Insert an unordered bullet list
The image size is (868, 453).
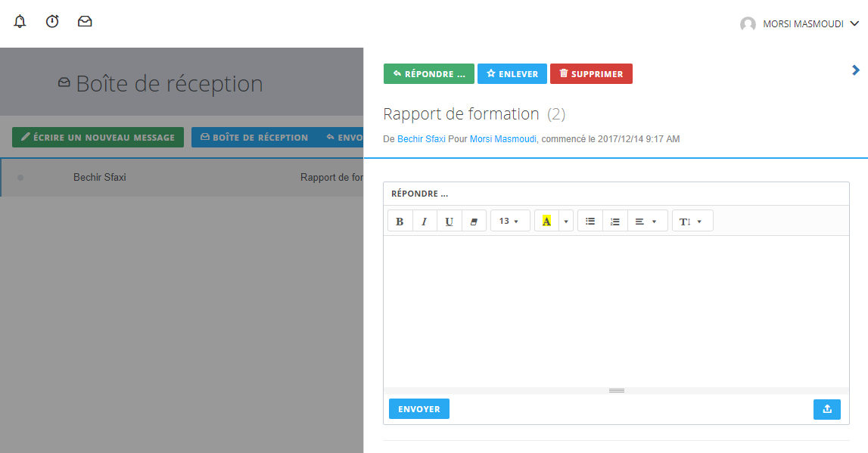pyautogui.click(x=590, y=222)
